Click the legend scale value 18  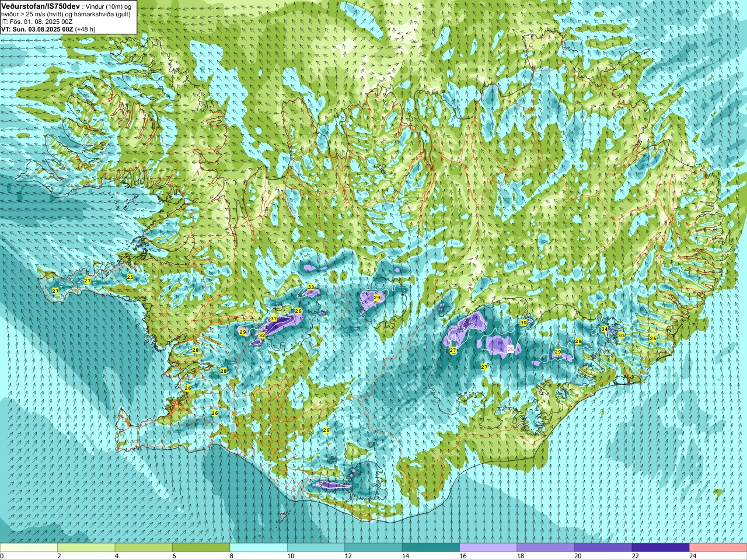520,556
